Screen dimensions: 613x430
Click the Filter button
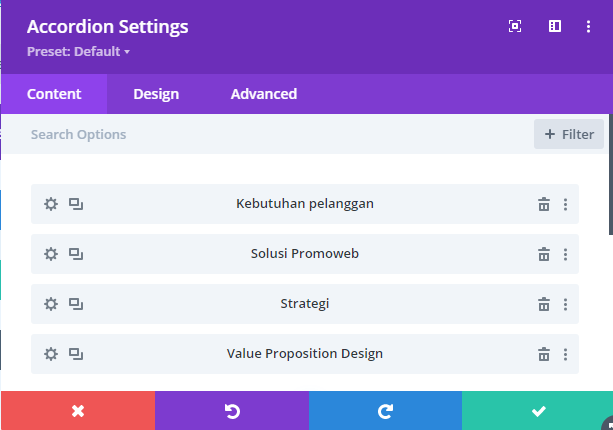tap(569, 134)
